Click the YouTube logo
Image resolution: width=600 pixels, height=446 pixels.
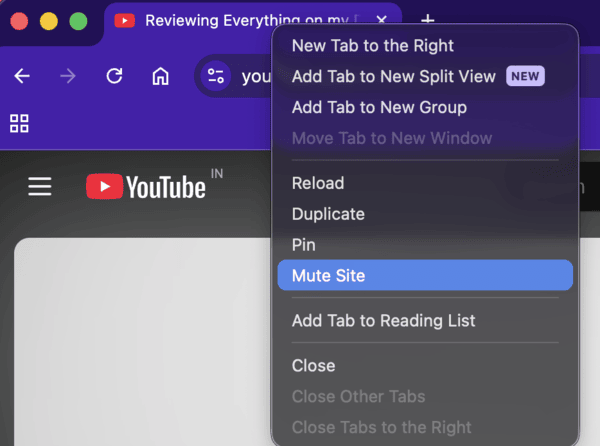[146, 187]
